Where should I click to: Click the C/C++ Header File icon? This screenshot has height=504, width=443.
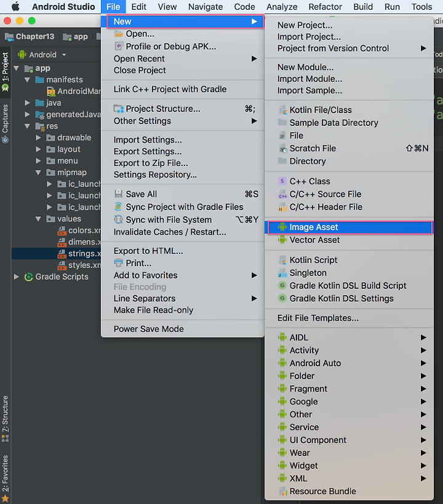[x=282, y=207]
